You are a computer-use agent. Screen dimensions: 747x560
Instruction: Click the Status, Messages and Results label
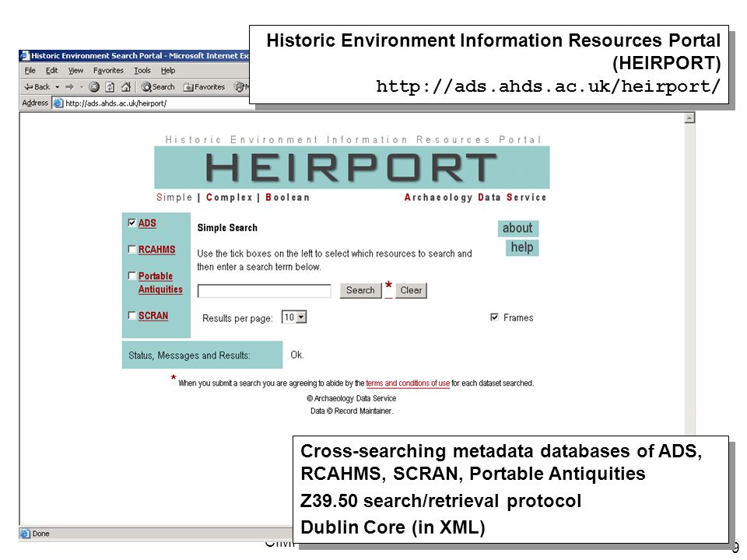(x=189, y=355)
